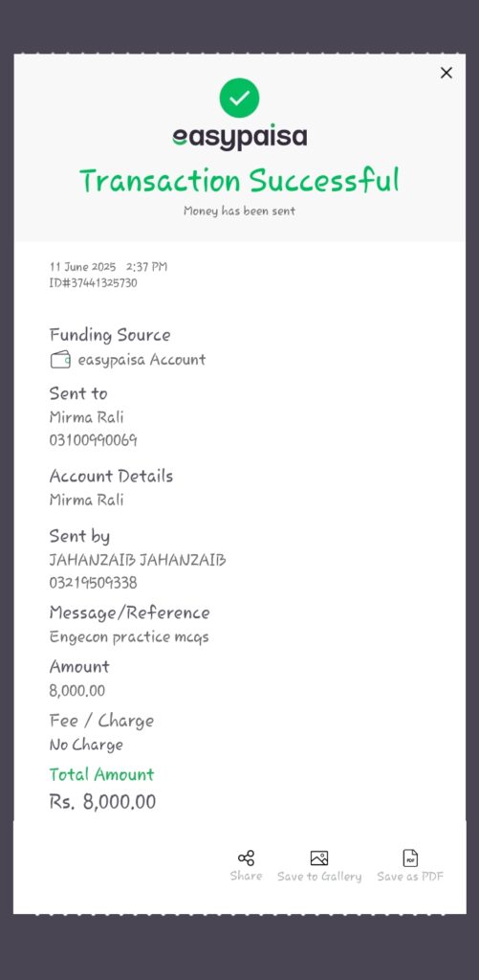
Task: Select the transaction ID number
Action: coord(93,283)
